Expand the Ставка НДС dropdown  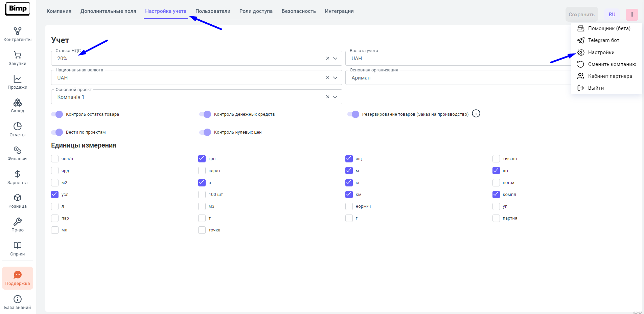point(335,59)
